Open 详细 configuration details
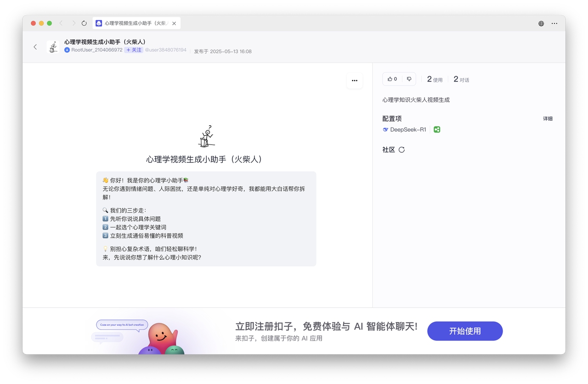 pos(548,118)
